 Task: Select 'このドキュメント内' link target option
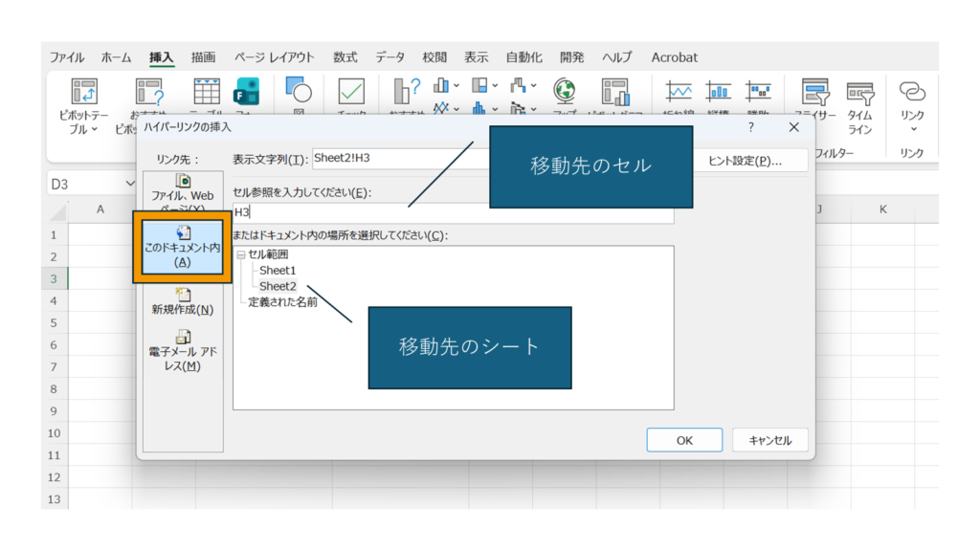point(182,251)
